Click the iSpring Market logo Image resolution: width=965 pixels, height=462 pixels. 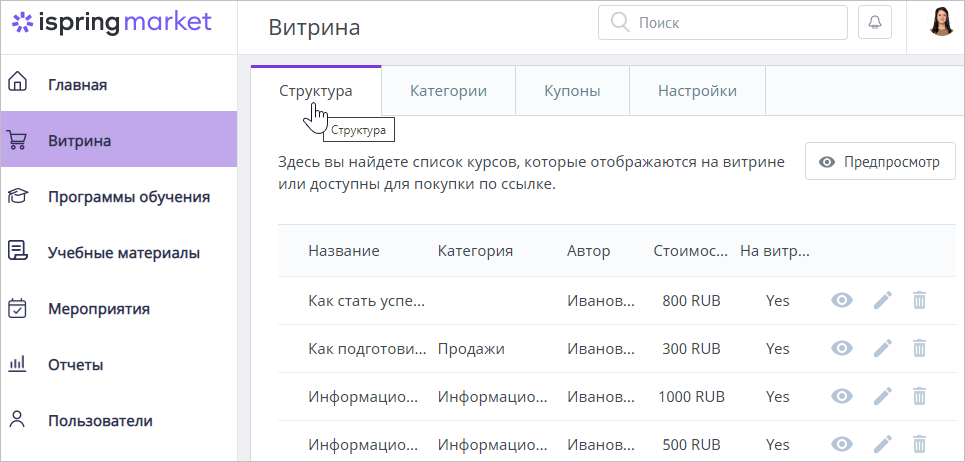click(x=112, y=22)
